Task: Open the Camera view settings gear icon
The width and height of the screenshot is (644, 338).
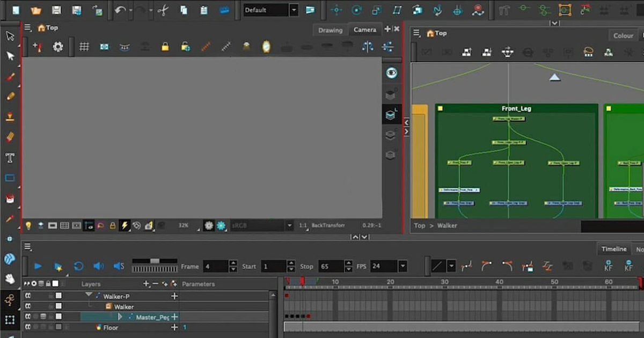Action: [58, 47]
